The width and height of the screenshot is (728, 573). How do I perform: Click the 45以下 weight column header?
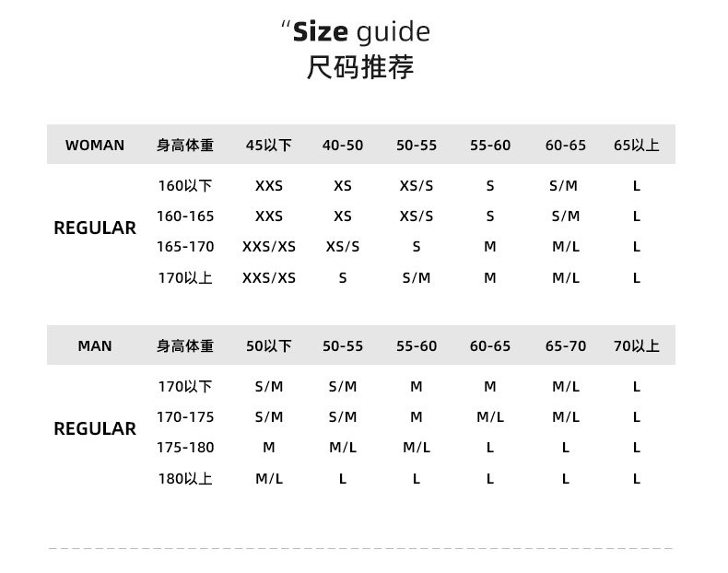(269, 145)
